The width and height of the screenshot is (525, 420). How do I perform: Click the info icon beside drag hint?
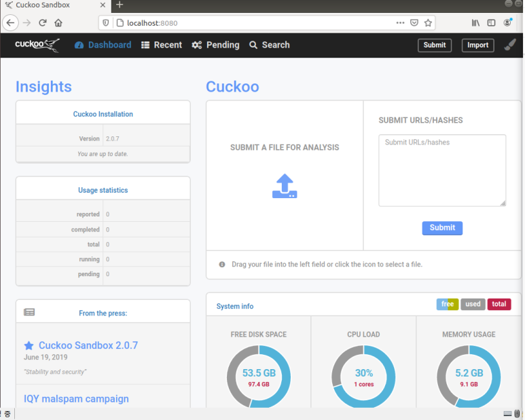(x=222, y=265)
